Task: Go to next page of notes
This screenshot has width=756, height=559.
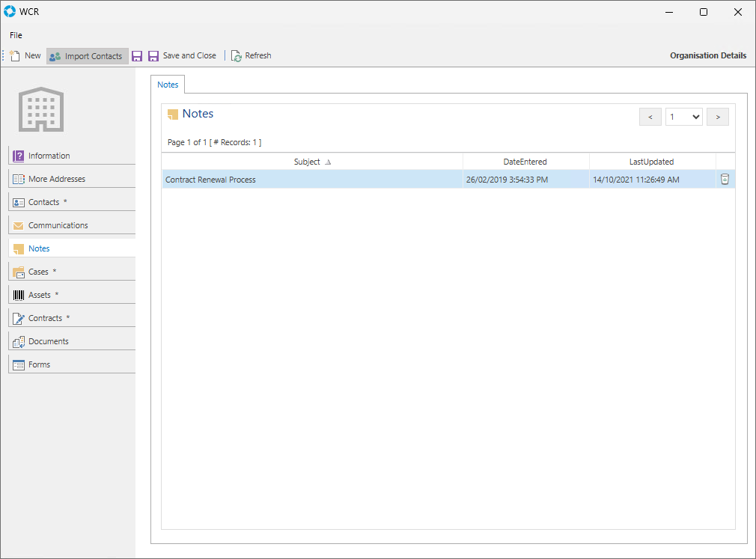Action: point(717,117)
